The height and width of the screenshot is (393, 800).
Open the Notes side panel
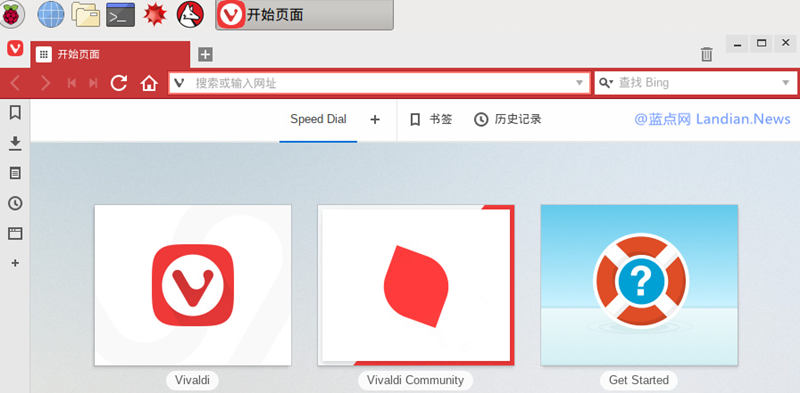pos(15,173)
